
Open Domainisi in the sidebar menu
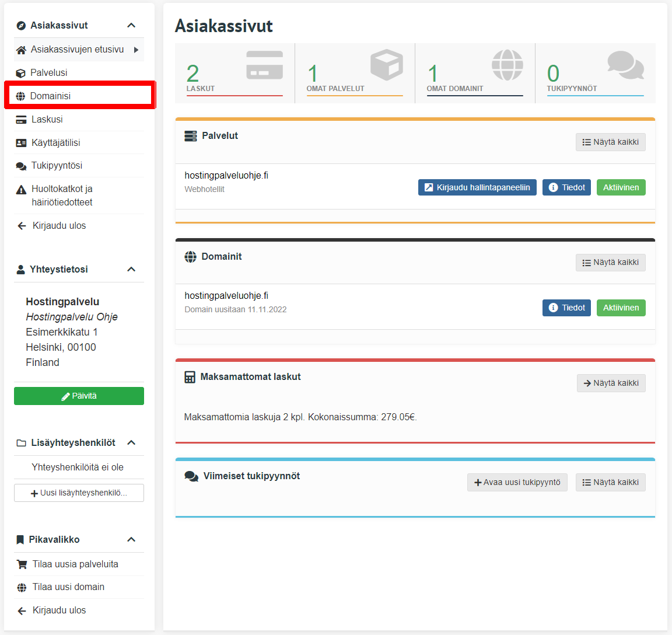pos(51,96)
